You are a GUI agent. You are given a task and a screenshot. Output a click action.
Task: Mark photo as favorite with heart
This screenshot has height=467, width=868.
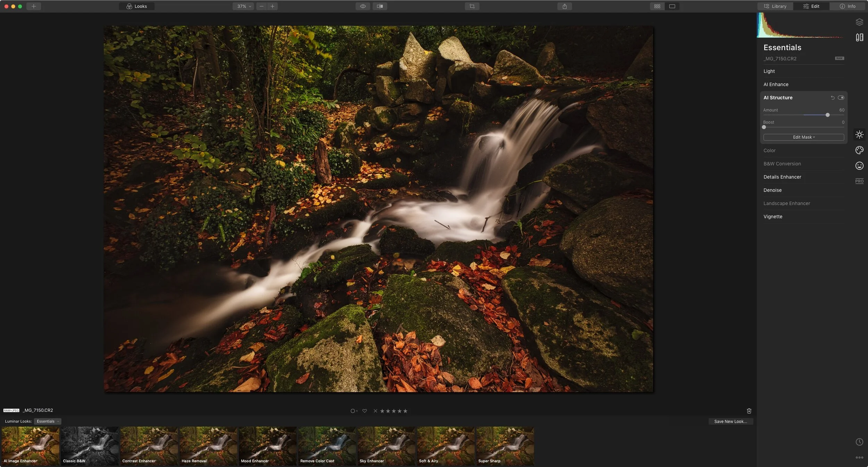pyautogui.click(x=365, y=411)
